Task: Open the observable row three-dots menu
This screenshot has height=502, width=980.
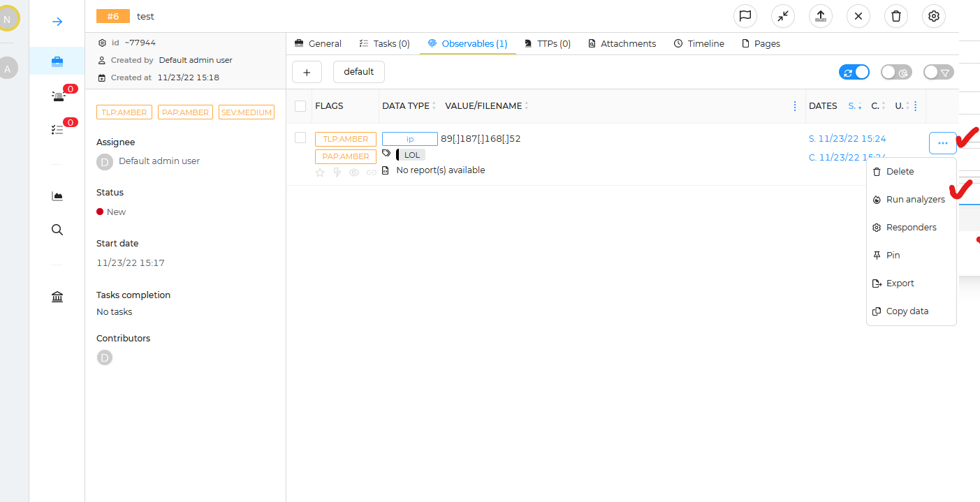Action: 942,143
